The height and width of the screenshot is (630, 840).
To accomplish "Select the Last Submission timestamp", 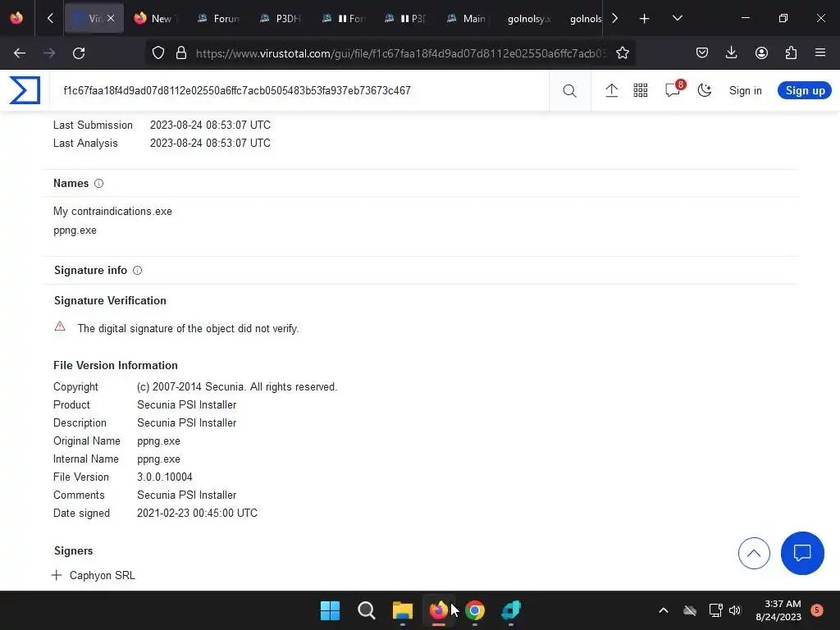I will [210, 125].
